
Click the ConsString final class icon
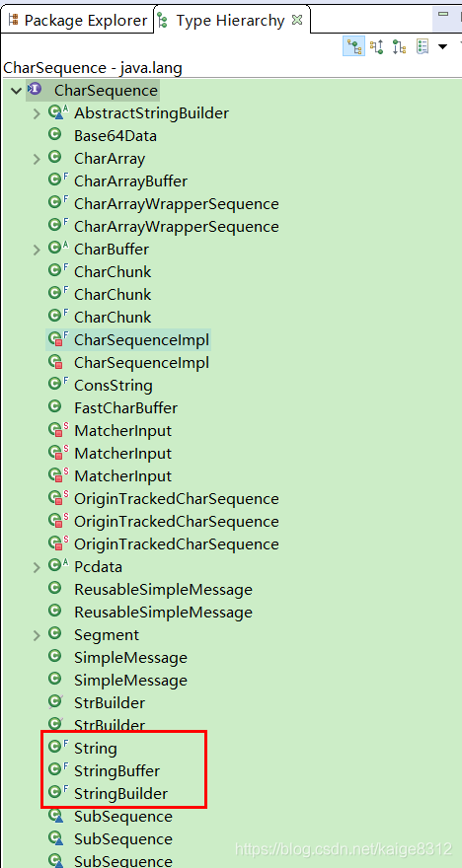(56, 384)
